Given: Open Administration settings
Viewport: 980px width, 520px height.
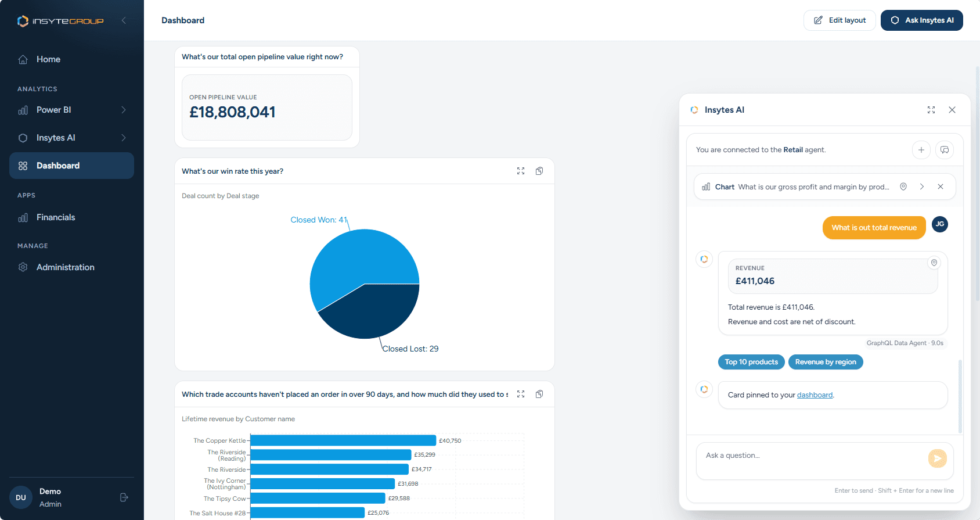Looking at the screenshot, I should [x=71, y=267].
